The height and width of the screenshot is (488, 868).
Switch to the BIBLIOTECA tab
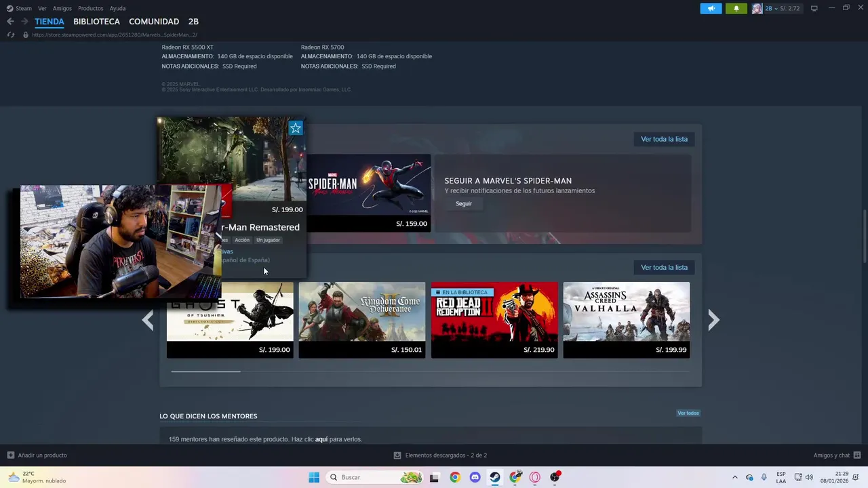click(x=96, y=22)
